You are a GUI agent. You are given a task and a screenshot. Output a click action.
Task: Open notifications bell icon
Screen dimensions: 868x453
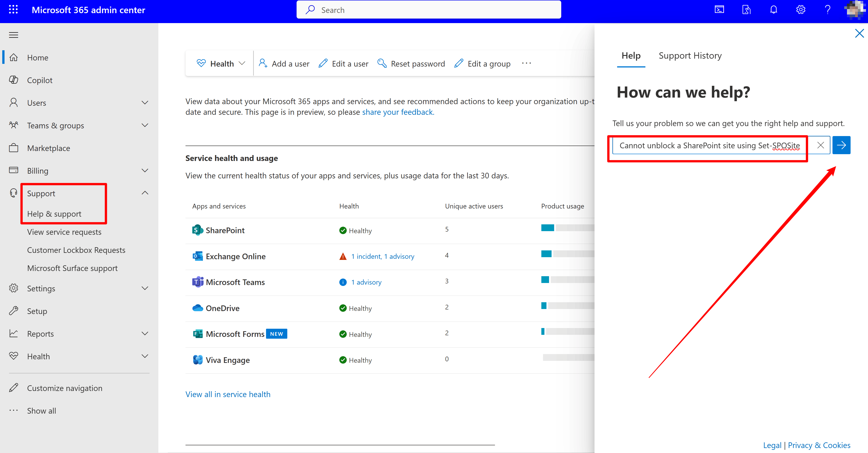point(773,10)
